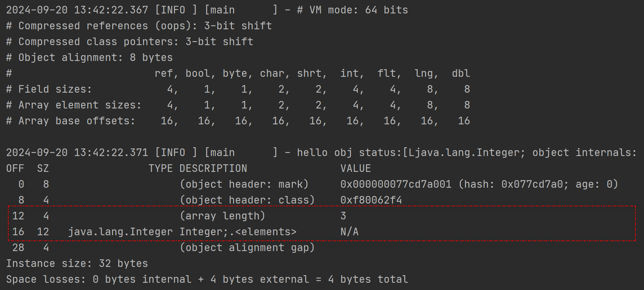Click the "Array base offsets:" row label
The image size is (644, 290).
click(x=71, y=121)
